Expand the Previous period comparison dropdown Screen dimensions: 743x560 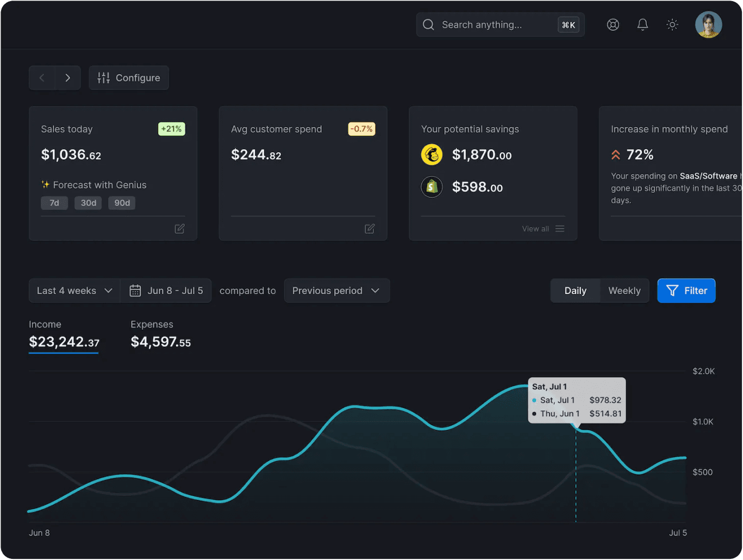point(336,290)
